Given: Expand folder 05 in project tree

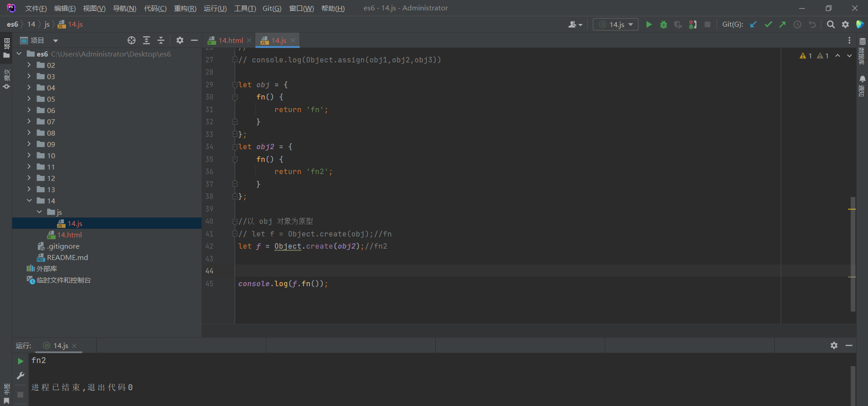Looking at the screenshot, I should click(29, 99).
